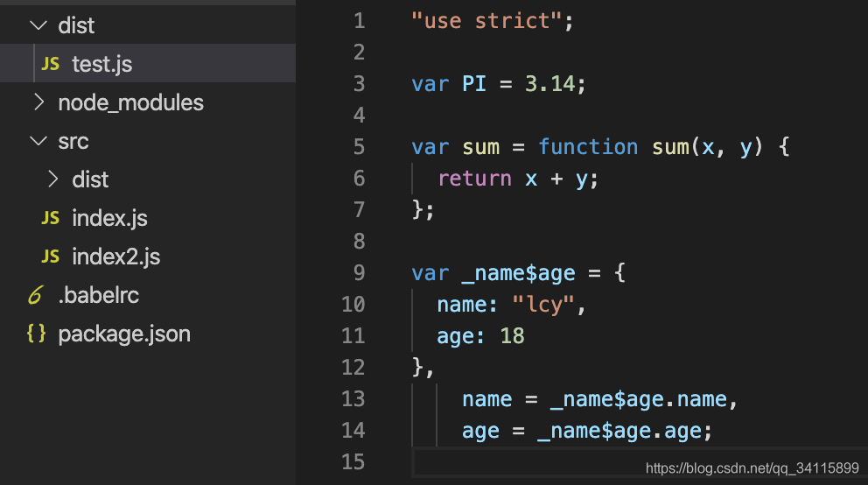Click _name$age.age expression on line 14
The width and height of the screenshot is (868, 485).
click(x=619, y=431)
